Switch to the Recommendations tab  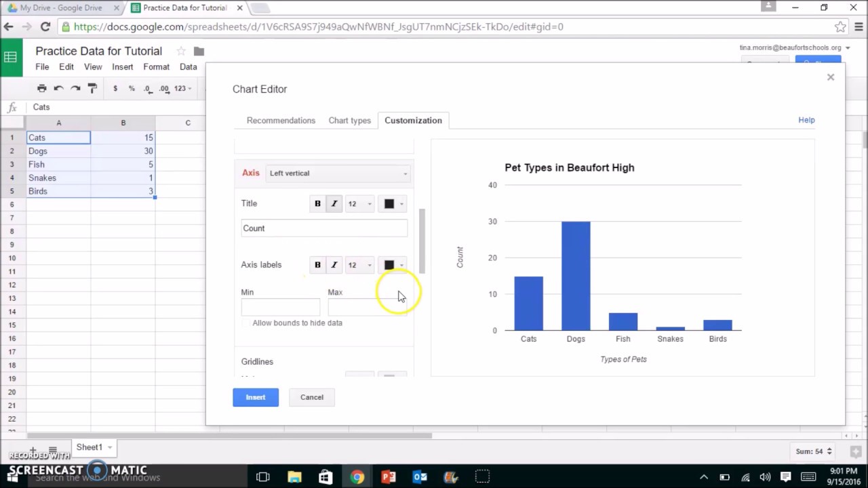[281, 121]
